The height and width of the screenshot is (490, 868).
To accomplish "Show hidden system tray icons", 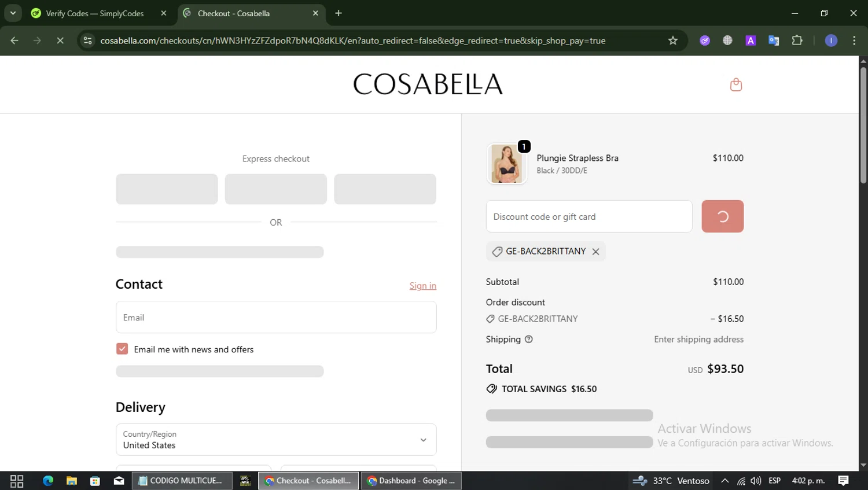I will 724,481.
